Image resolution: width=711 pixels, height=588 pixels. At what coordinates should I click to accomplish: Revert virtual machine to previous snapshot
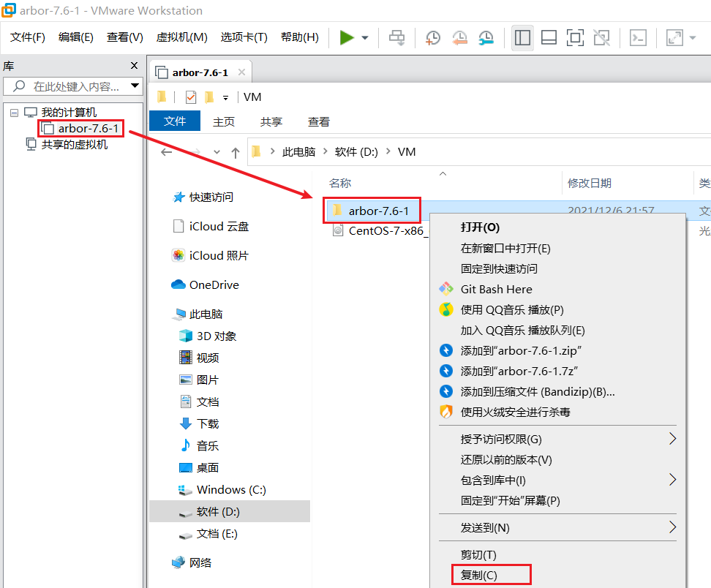[459, 37]
